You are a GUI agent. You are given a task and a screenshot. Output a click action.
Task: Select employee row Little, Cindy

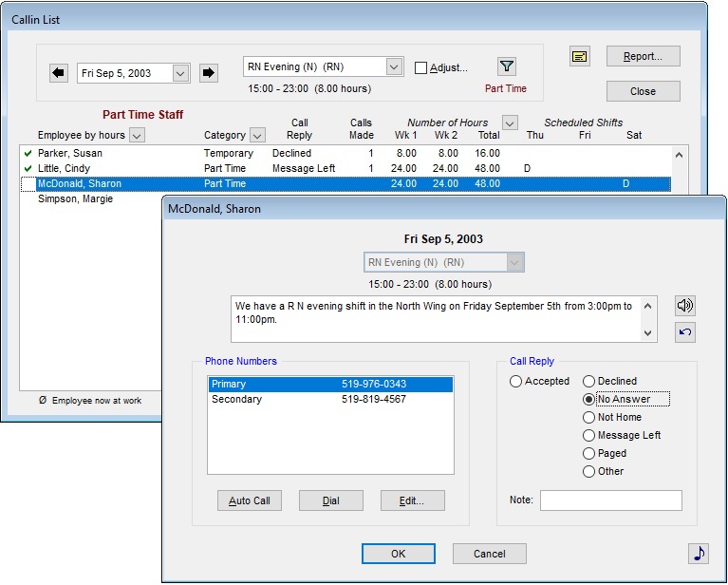pos(345,168)
